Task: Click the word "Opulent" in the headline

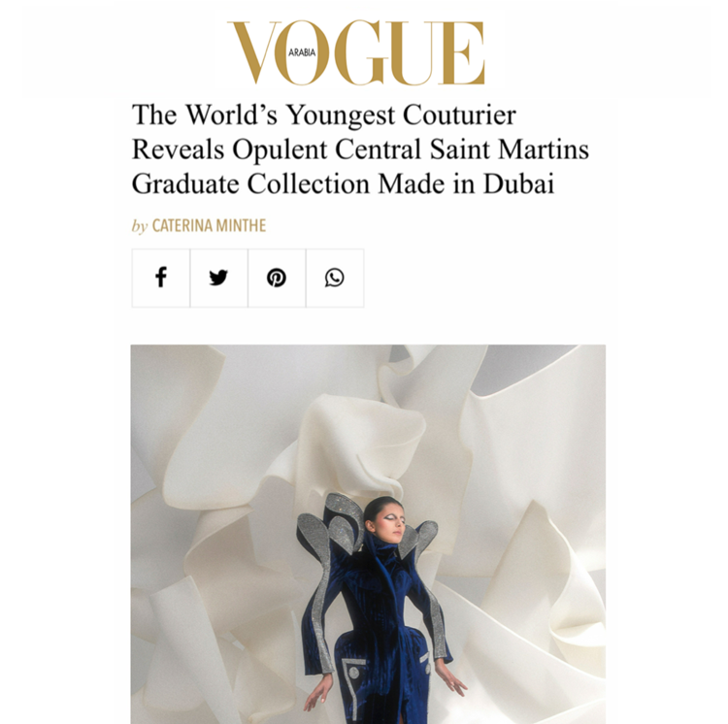Action: [280, 150]
